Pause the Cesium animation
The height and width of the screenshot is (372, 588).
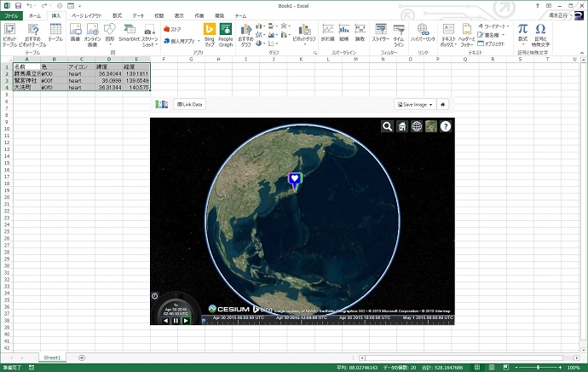[x=176, y=320]
